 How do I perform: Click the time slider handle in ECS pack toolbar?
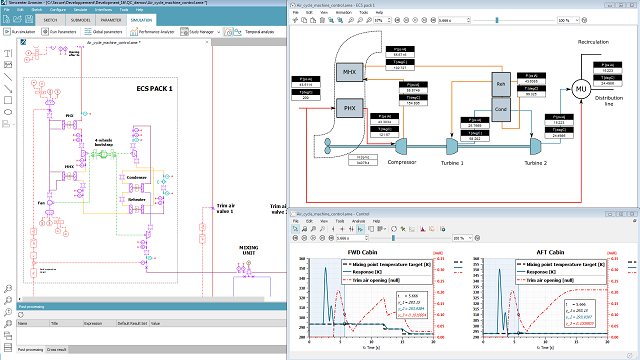(497, 20)
